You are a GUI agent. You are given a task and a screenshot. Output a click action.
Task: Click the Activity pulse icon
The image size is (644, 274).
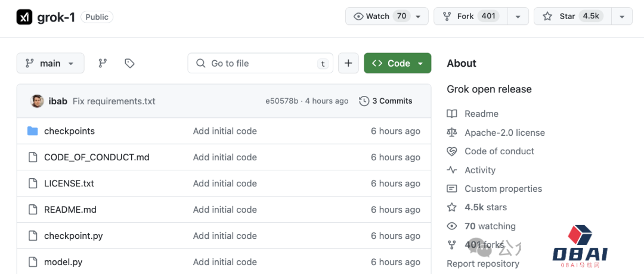(x=452, y=170)
